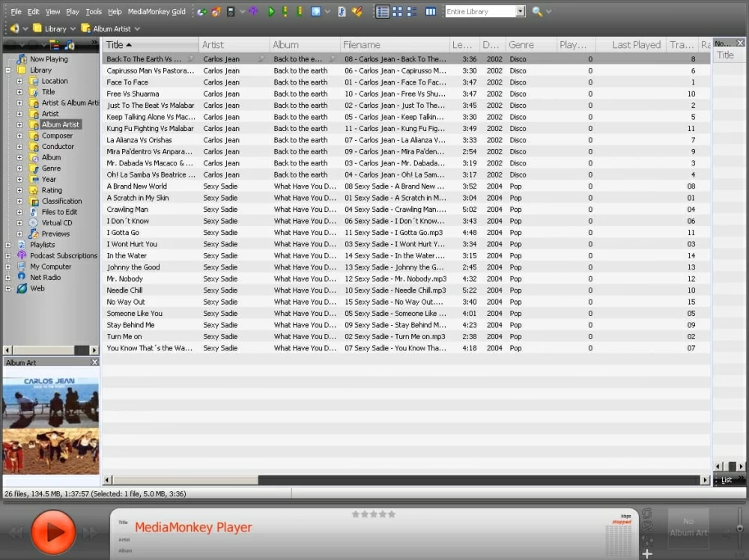Toggle the thumbnail grid view mode

coord(398,11)
